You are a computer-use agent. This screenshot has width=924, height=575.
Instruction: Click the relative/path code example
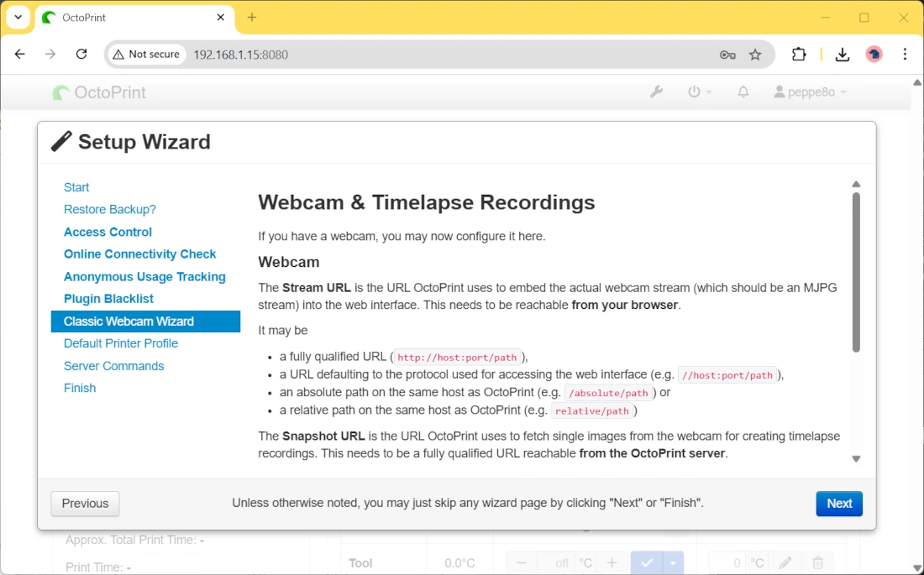pos(592,410)
